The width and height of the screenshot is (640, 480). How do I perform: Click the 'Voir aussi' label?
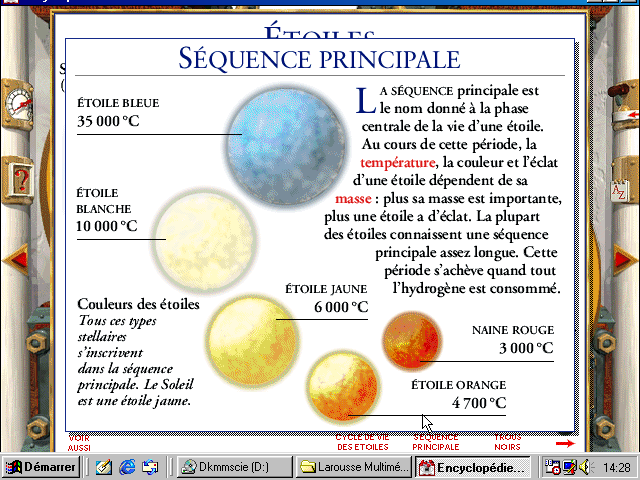(x=79, y=443)
